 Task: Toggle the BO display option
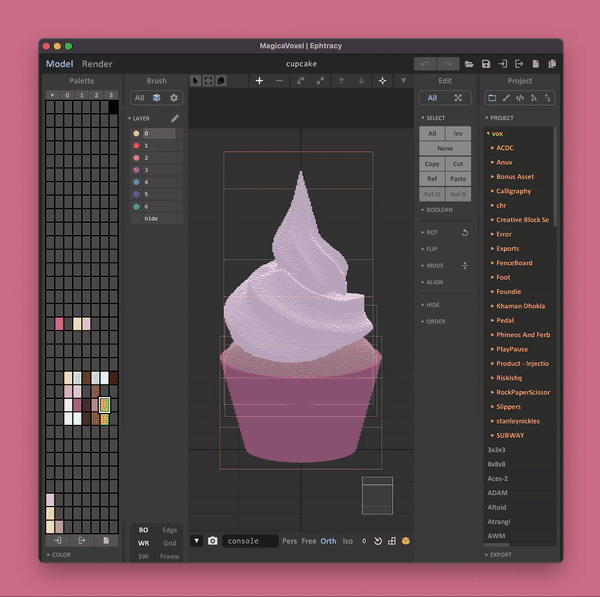(143, 530)
